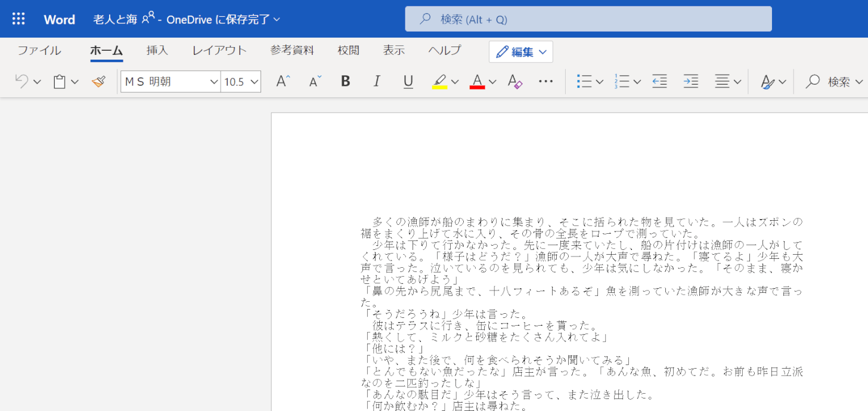Open the ファイル menu
868x411 pixels.
pos(39,51)
